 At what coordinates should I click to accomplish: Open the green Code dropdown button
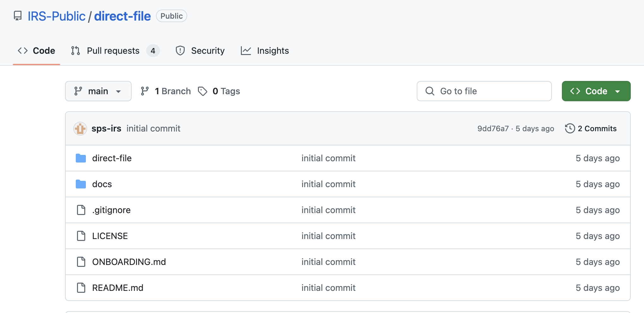pyautogui.click(x=596, y=91)
